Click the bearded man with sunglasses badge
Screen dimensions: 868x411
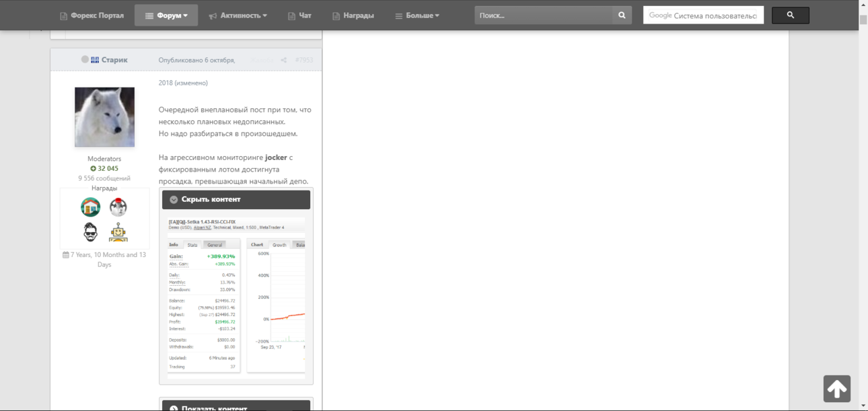[91, 232]
